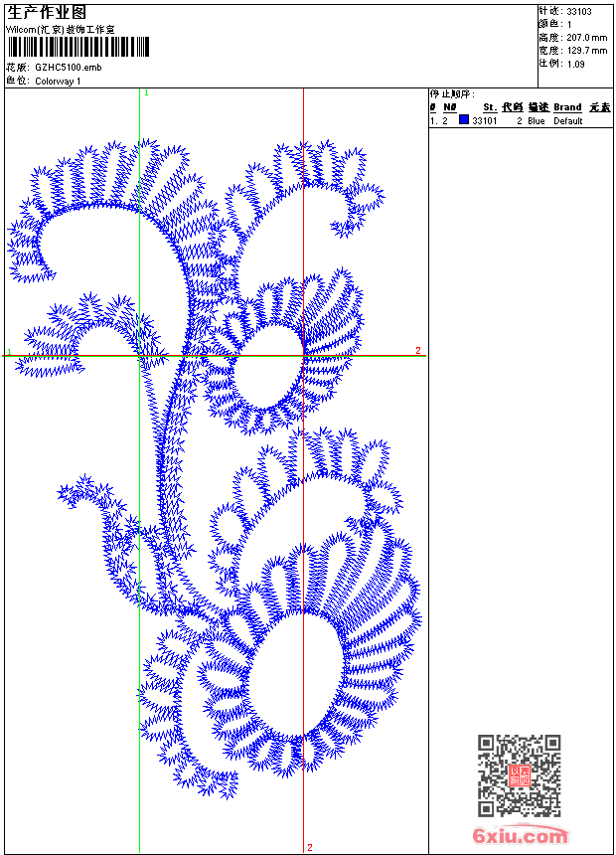
Task: Click the 'St.' column header
Action: point(490,107)
